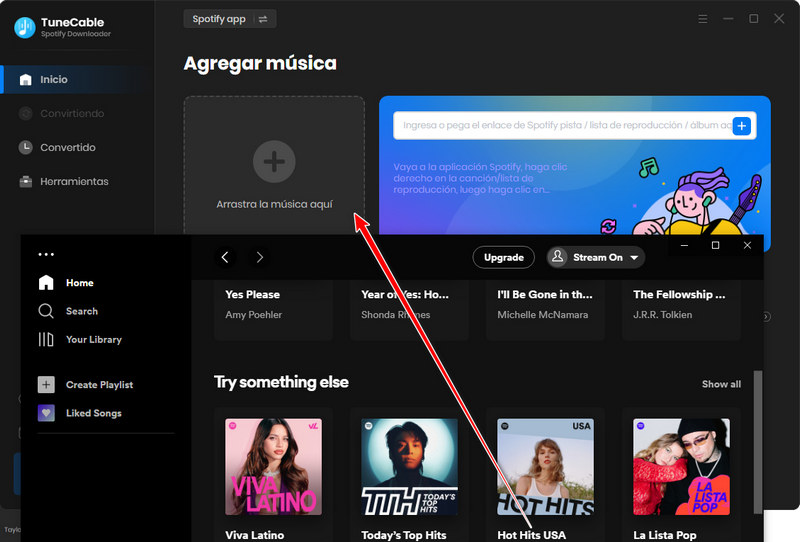Click the Upgrade button
This screenshot has height=542, width=800.
click(x=503, y=257)
